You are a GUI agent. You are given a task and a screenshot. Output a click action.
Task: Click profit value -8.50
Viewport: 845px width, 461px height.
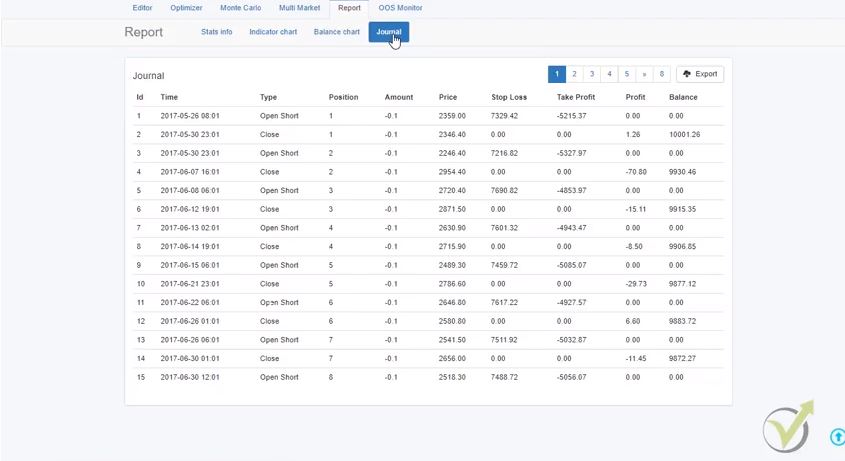[634, 246]
